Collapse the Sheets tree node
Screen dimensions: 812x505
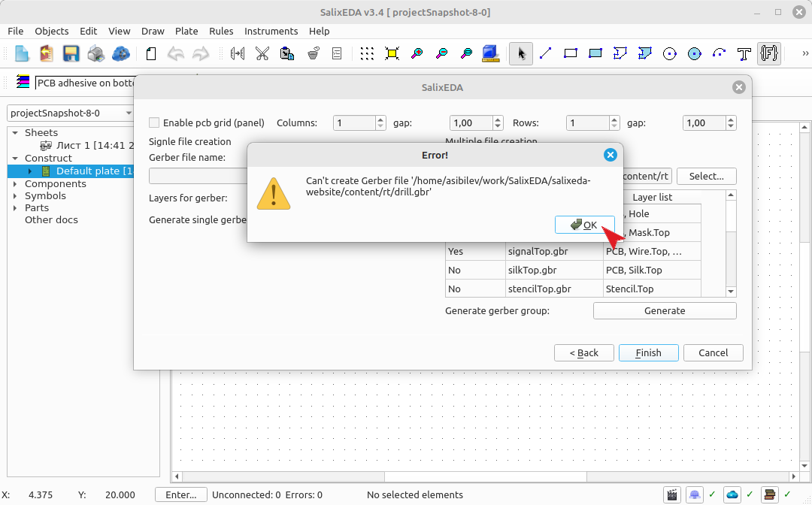pos(15,133)
